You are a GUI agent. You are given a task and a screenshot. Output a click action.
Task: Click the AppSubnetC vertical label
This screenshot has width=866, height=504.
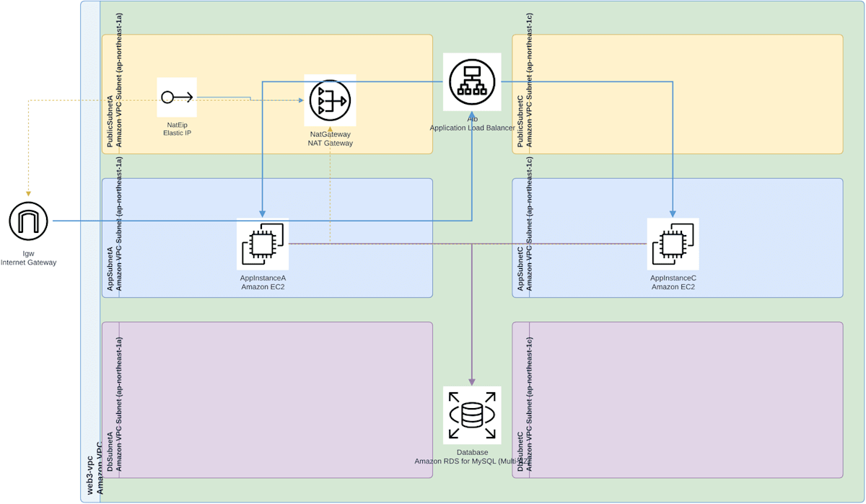[525, 224]
